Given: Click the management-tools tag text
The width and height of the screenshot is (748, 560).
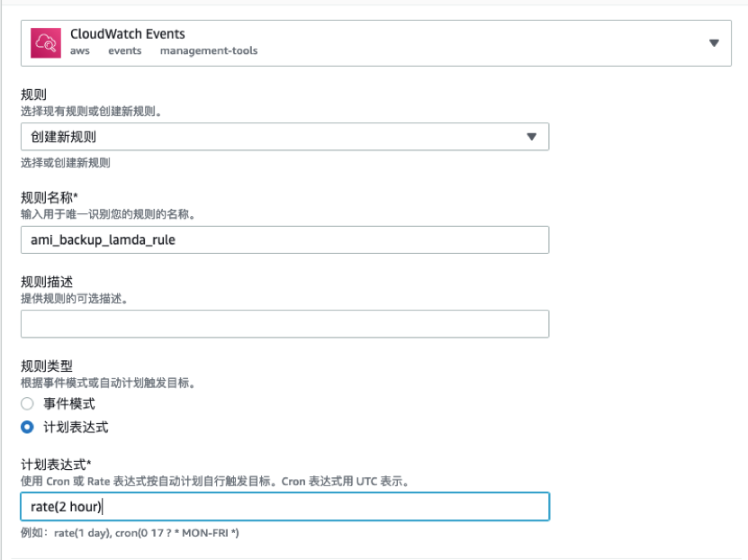Looking at the screenshot, I should 209,50.
